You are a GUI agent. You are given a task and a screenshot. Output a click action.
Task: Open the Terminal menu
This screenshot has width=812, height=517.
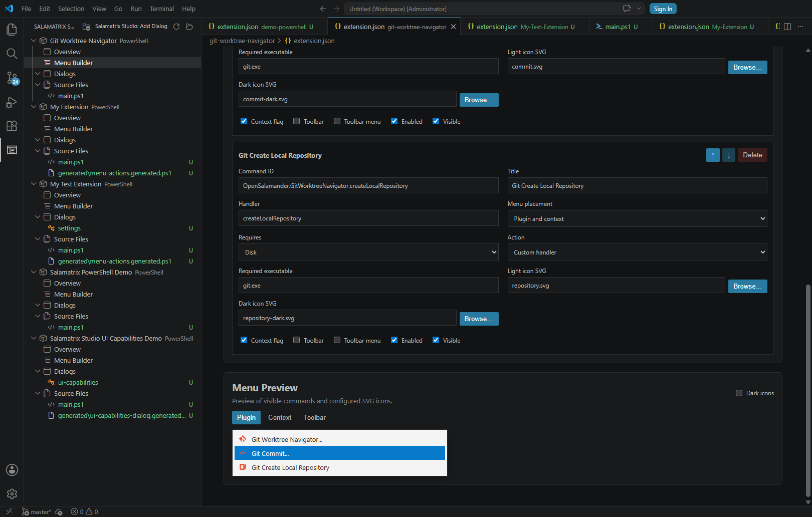tap(161, 9)
